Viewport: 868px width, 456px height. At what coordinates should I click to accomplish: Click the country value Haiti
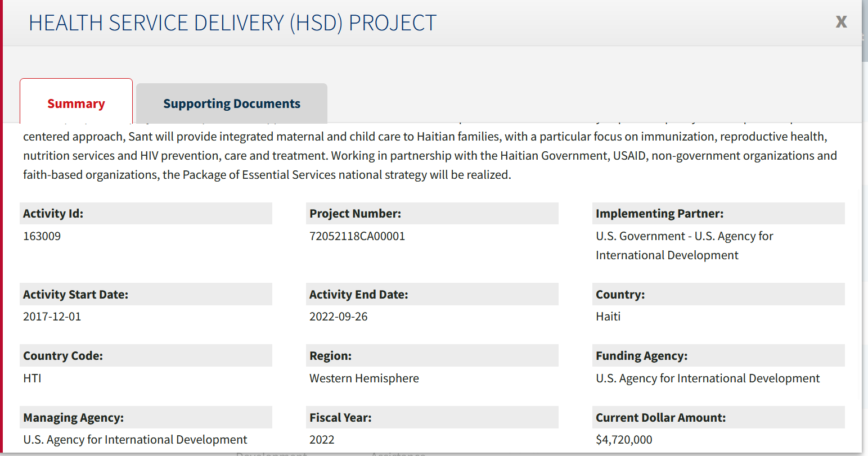tap(608, 317)
